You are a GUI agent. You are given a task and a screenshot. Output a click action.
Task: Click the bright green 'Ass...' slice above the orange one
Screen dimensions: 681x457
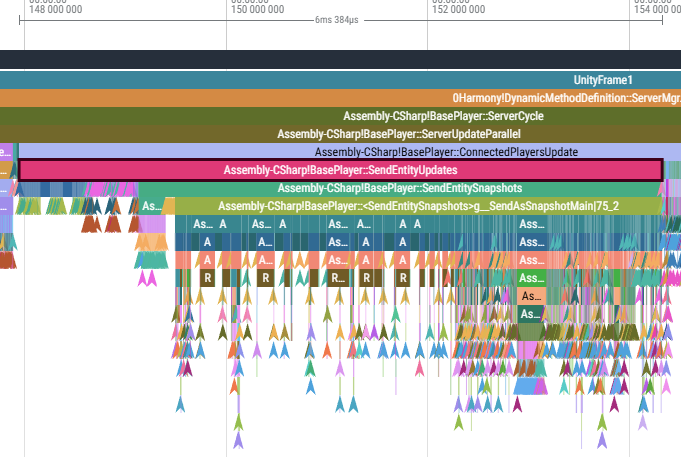pos(530,278)
